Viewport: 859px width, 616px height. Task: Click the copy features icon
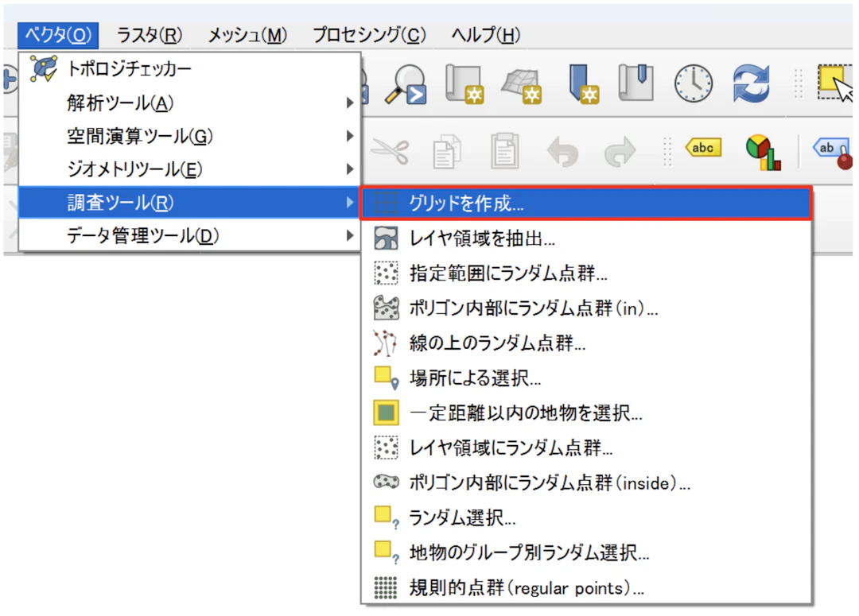(447, 150)
